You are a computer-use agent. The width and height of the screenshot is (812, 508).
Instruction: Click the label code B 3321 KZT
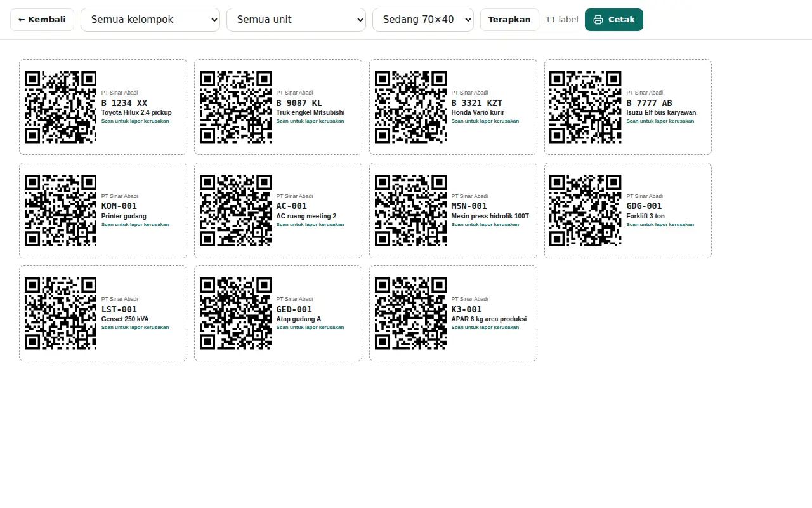[x=477, y=103]
